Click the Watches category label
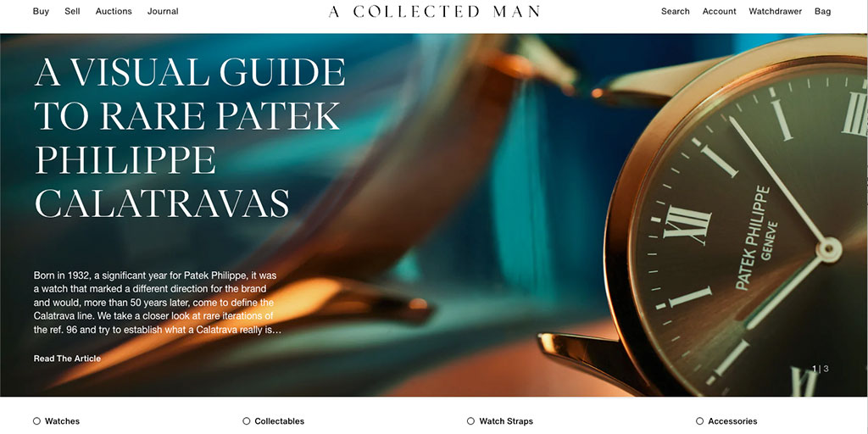The width and height of the screenshot is (868, 434). pyautogui.click(x=62, y=421)
